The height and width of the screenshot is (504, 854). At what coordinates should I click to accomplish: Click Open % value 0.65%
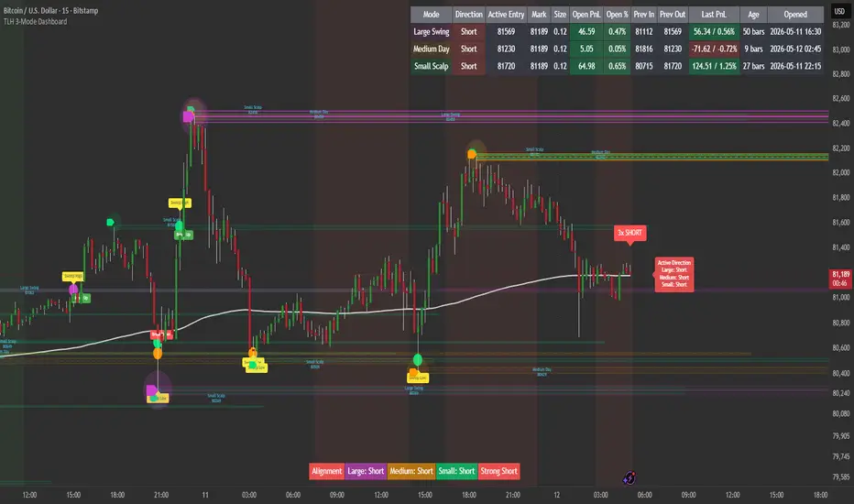pos(617,67)
